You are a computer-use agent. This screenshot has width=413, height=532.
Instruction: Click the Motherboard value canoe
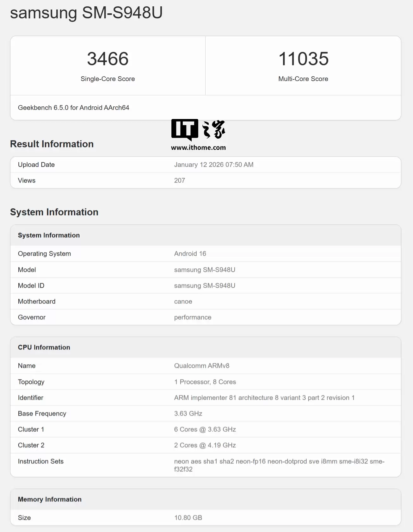click(x=183, y=301)
